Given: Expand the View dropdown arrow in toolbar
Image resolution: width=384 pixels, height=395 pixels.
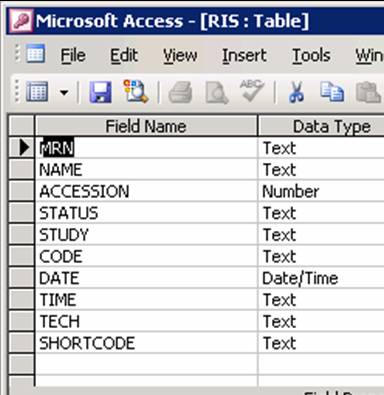Looking at the screenshot, I should 64,92.
